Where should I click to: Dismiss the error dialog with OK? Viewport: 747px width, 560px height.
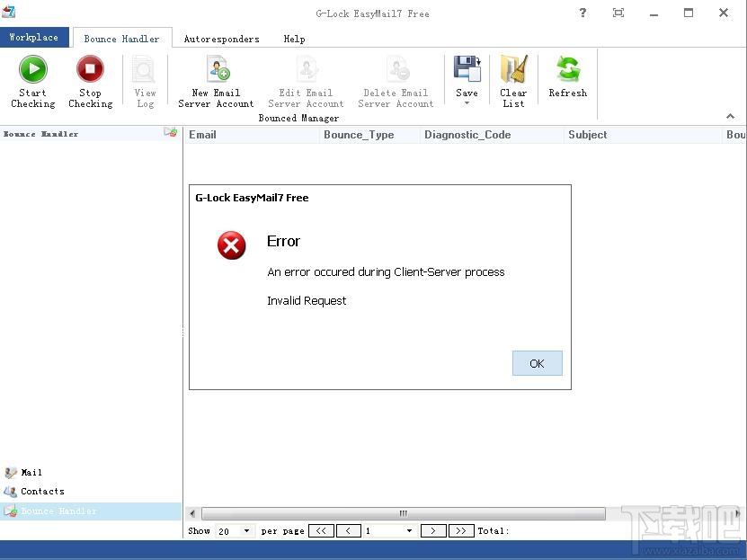click(537, 363)
